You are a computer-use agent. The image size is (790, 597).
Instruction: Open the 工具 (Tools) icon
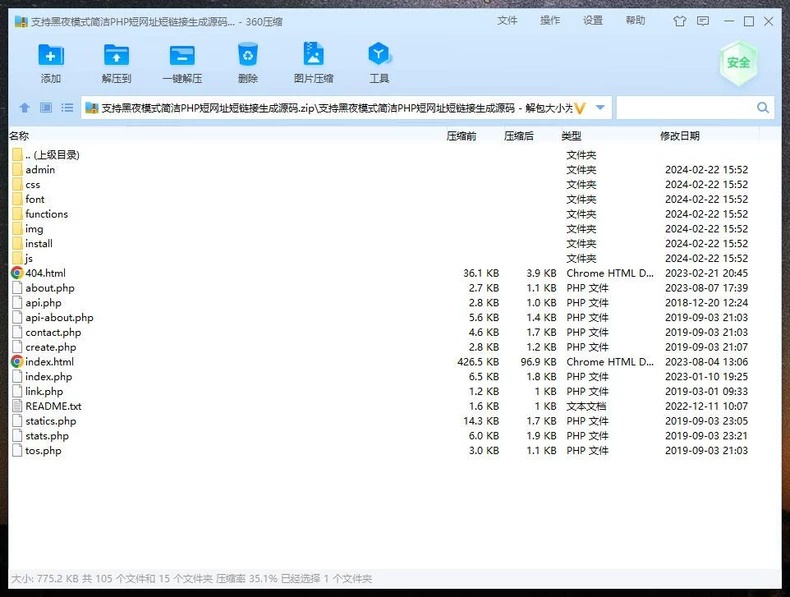point(379,54)
